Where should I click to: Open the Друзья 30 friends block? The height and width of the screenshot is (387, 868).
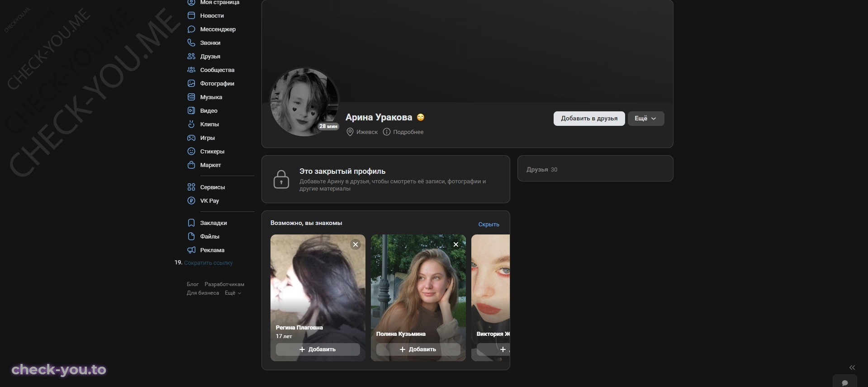[595, 169]
